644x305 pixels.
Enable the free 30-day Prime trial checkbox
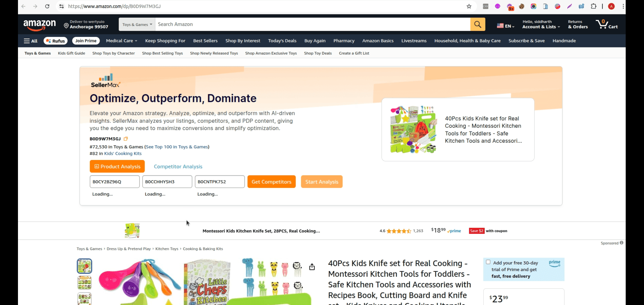pos(488,262)
